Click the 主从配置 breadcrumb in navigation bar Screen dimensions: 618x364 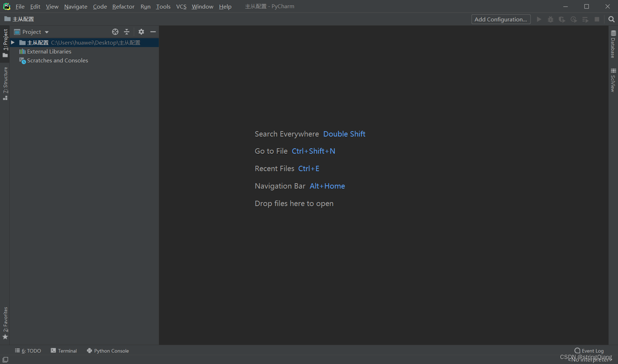click(x=19, y=19)
